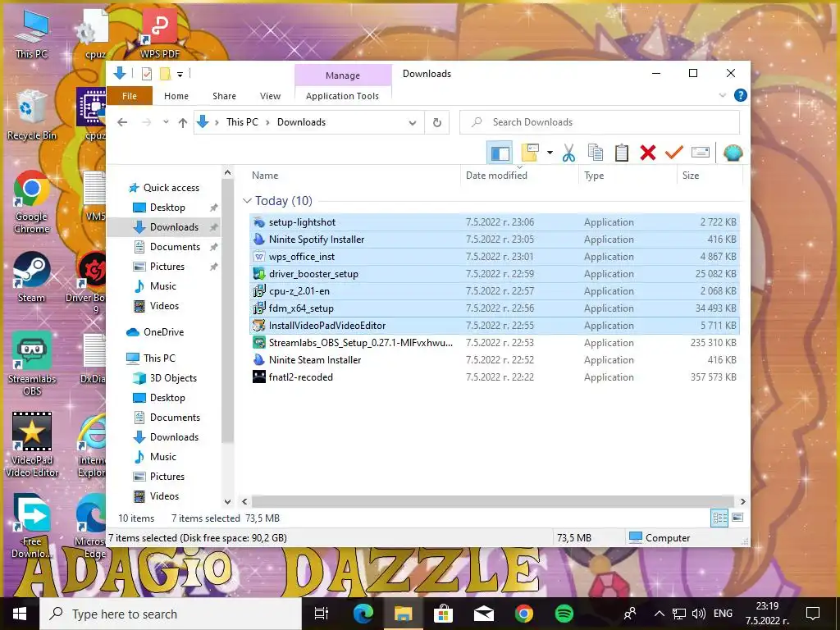Screen dimensions: 840x630
Task: Collapse the Today (10) group
Action: pos(247,200)
